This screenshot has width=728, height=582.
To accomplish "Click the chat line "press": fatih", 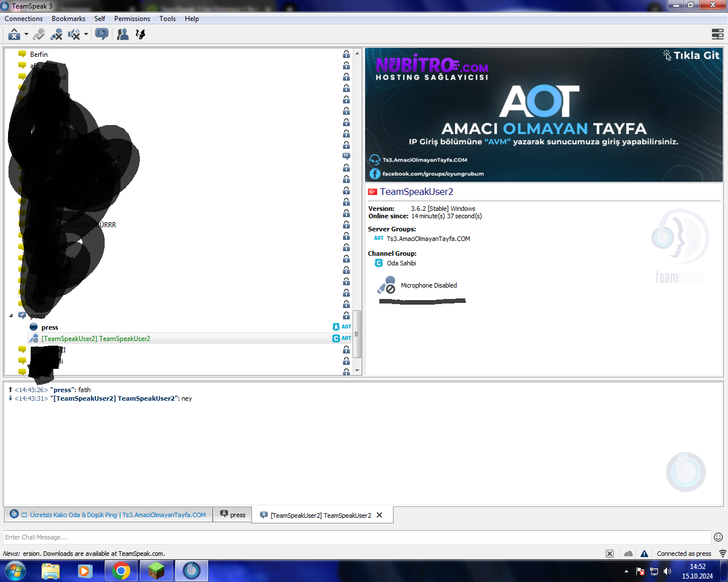I will (x=49, y=390).
